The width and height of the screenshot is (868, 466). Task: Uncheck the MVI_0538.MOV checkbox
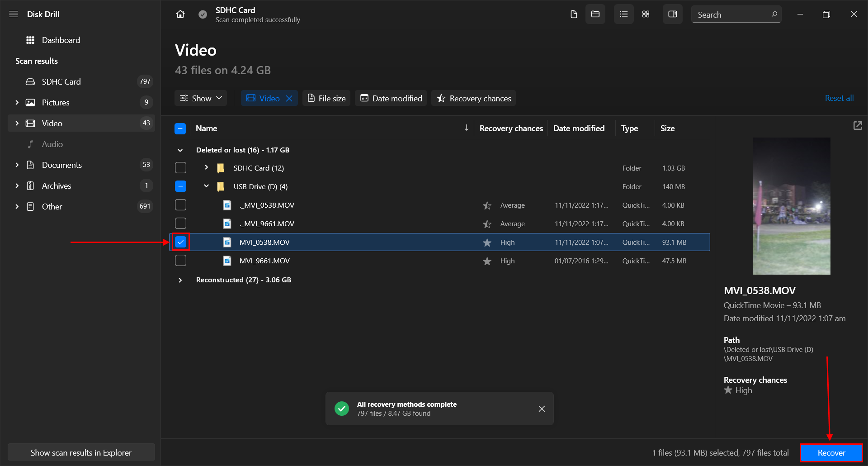[x=180, y=242]
